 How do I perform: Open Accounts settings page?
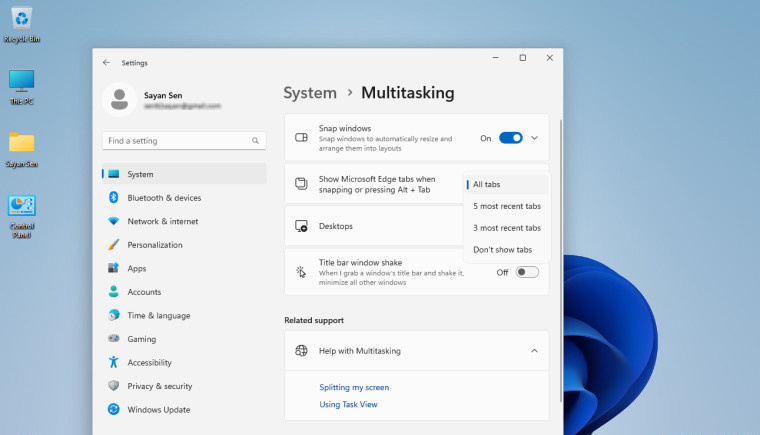[x=184, y=291]
